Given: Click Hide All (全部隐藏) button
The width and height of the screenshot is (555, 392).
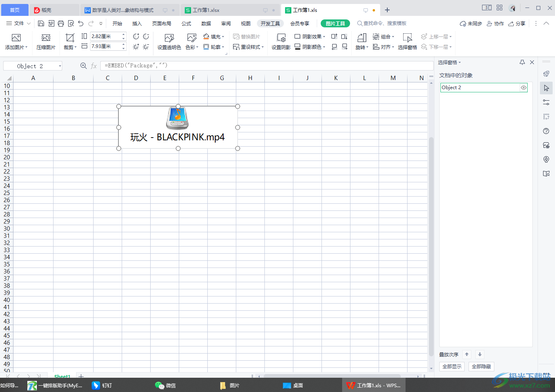Looking at the screenshot, I should point(481,367).
